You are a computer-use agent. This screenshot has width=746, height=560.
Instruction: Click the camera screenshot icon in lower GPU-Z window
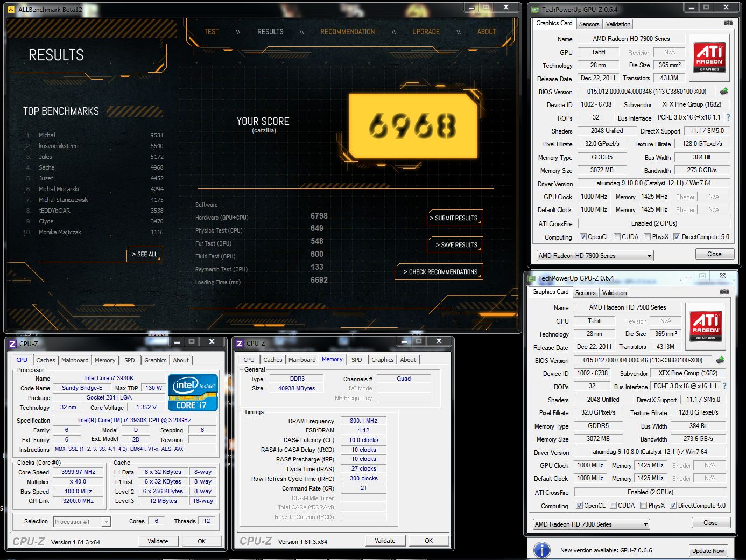(724, 292)
